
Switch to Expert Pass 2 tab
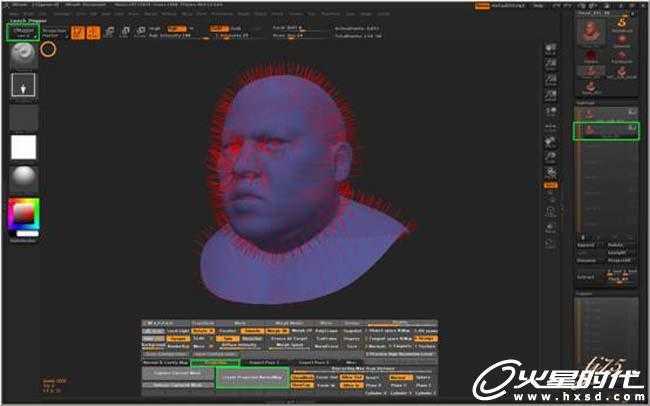point(313,363)
